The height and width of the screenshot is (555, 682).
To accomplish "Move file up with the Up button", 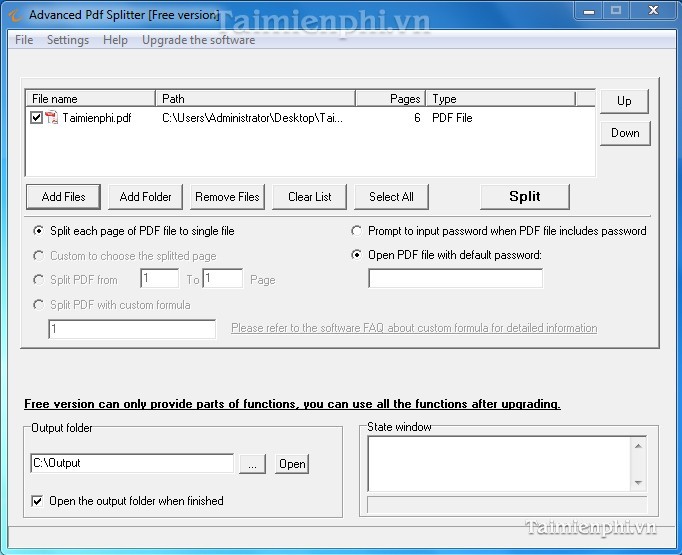I will [x=624, y=101].
